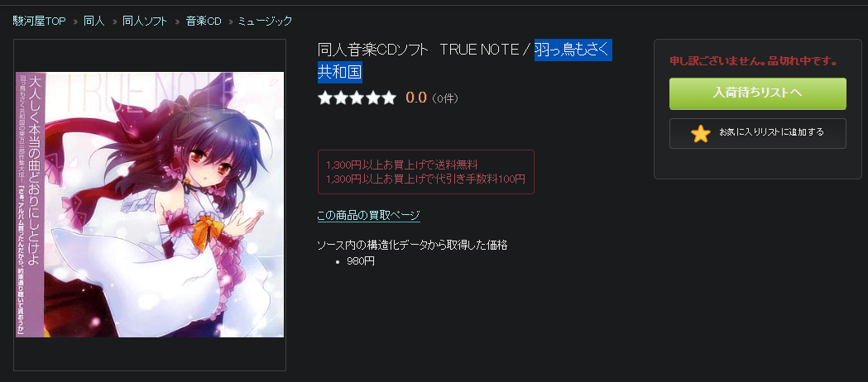Select the ミュージック breadcrumb link
The height and width of the screenshot is (382, 868).
265,21
